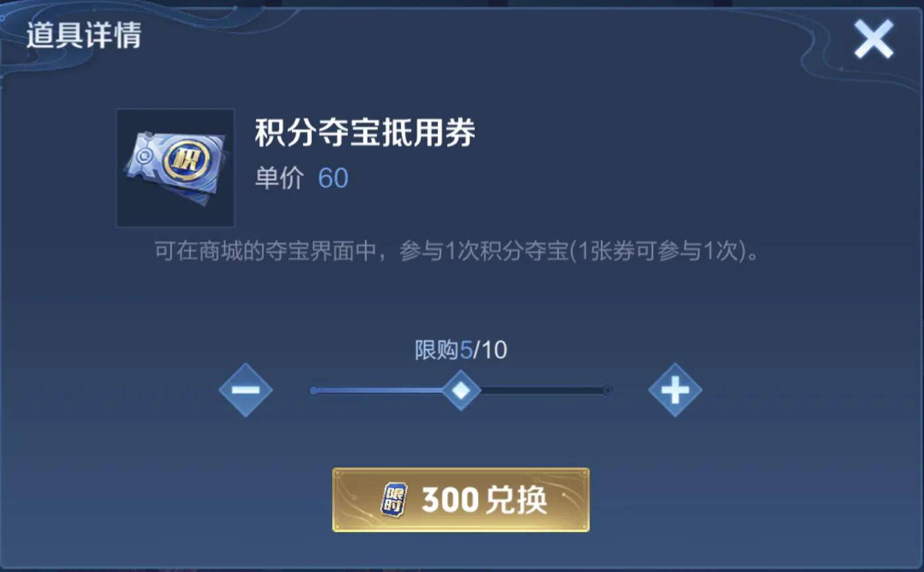Tap the 积分夺宝抵用券 item thumbnail
Image resolution: width=924 pixels, height=572 pixels.
176,168
